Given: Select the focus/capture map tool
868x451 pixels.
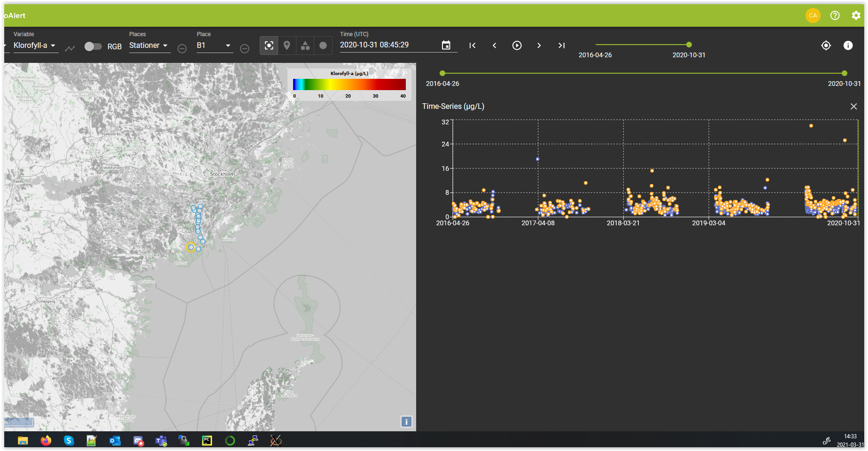Looking at the screenshot, I should click(x=269, y=46).
